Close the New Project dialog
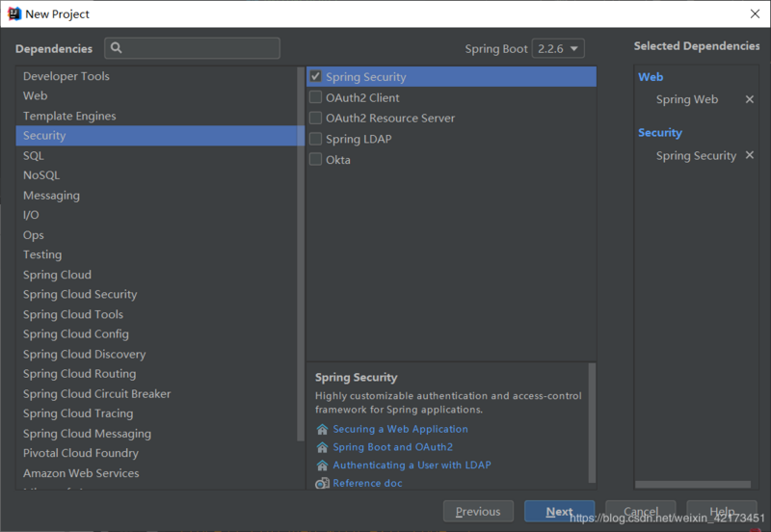The width and height of the screenshot is (771, 532). pos(755,13)
